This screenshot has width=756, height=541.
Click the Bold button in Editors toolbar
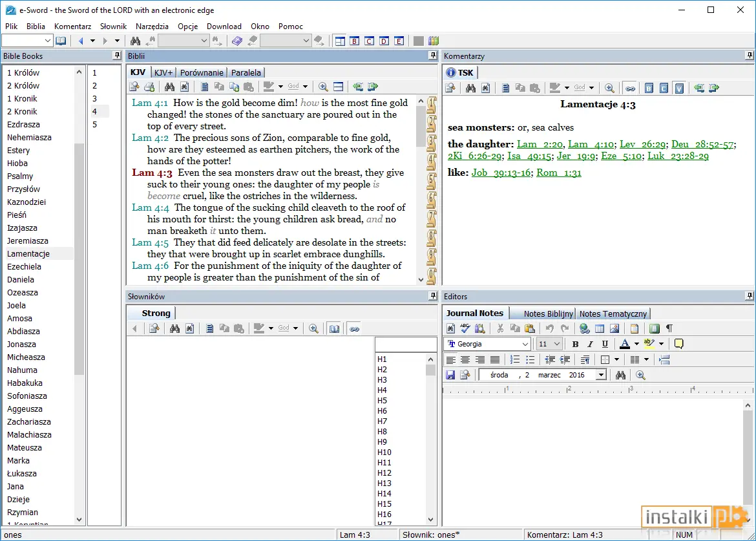coord(575,344)
